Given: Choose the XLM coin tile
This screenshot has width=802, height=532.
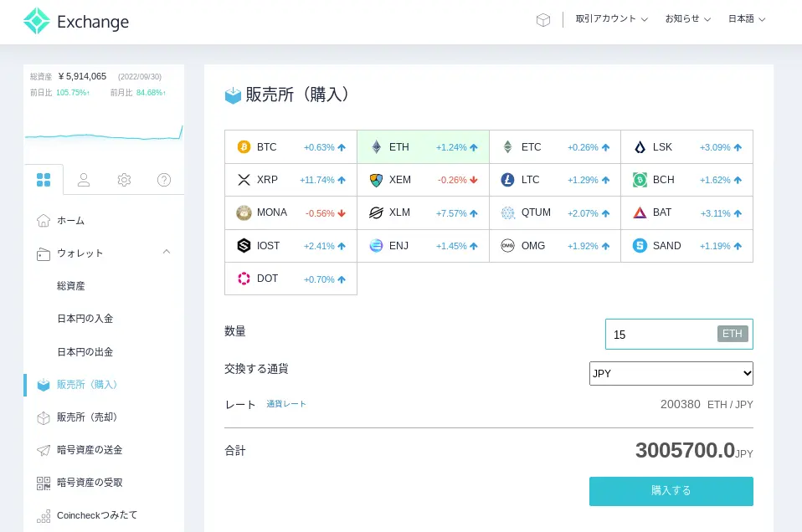Looking at the screenshot, I should click(x=423, y=213).
